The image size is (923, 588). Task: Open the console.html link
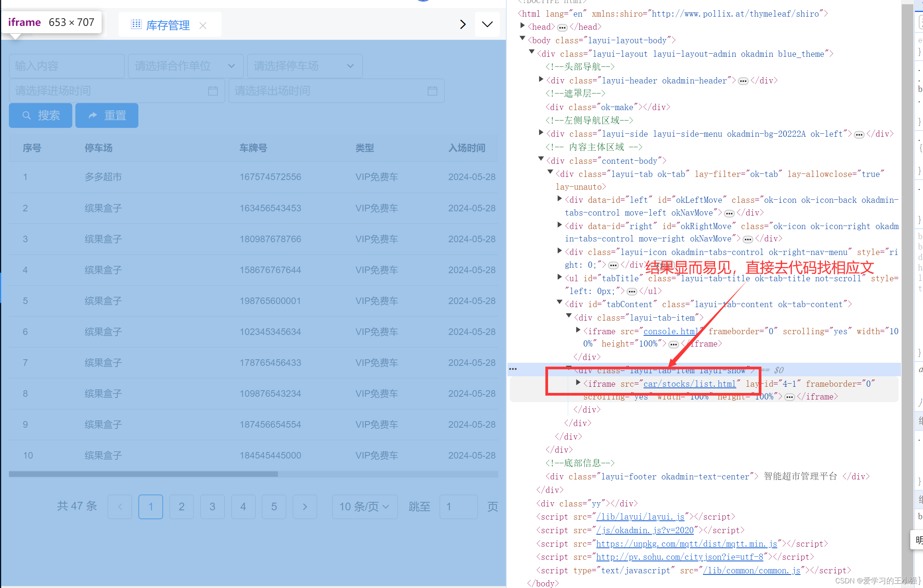(x=671, y=331)
